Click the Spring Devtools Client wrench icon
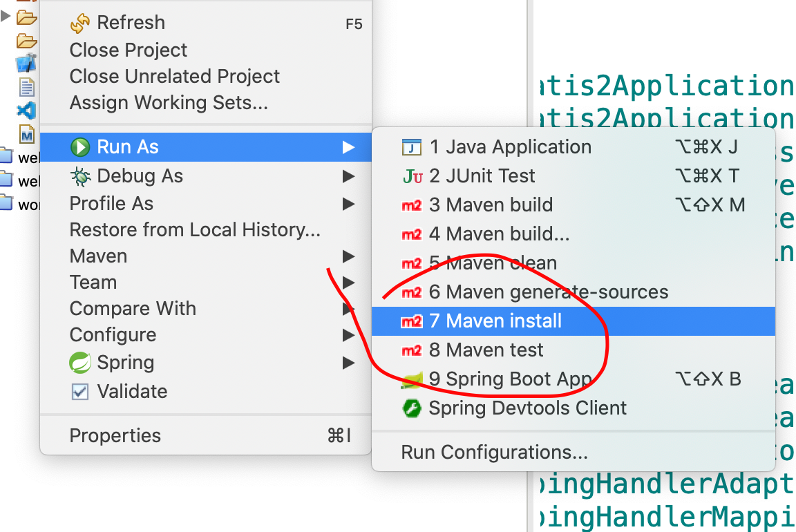This screenshot has width=796, height=532. point(412,408)
